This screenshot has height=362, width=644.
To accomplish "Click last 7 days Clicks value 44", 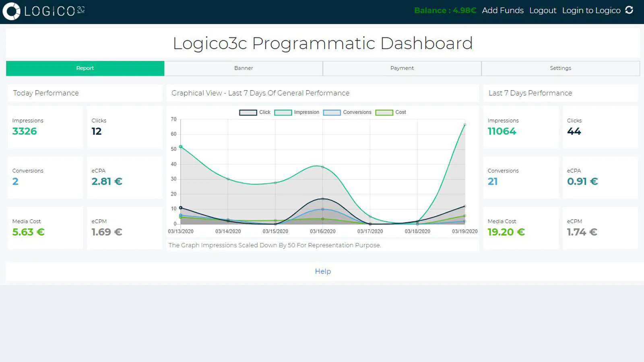I will [x=574, y=132].
